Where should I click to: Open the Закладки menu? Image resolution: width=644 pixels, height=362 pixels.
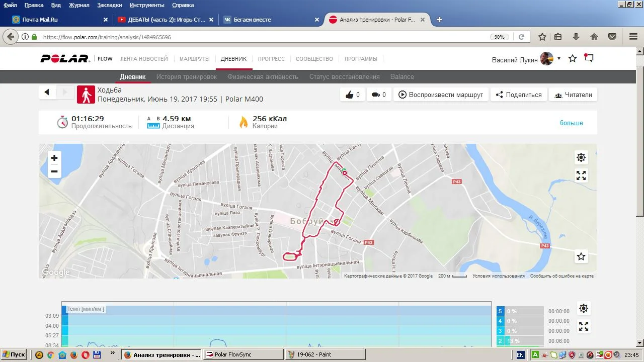pos(109,5)
